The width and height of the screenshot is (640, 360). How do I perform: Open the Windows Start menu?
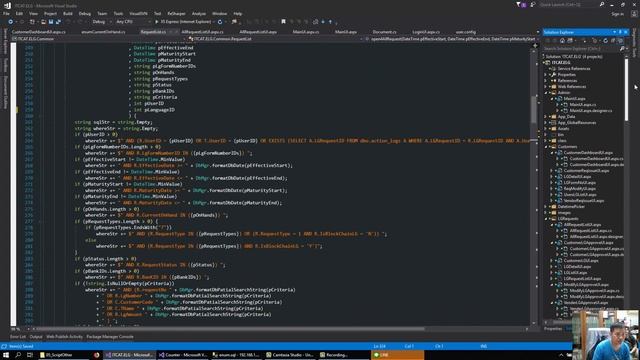coord(6,355)
